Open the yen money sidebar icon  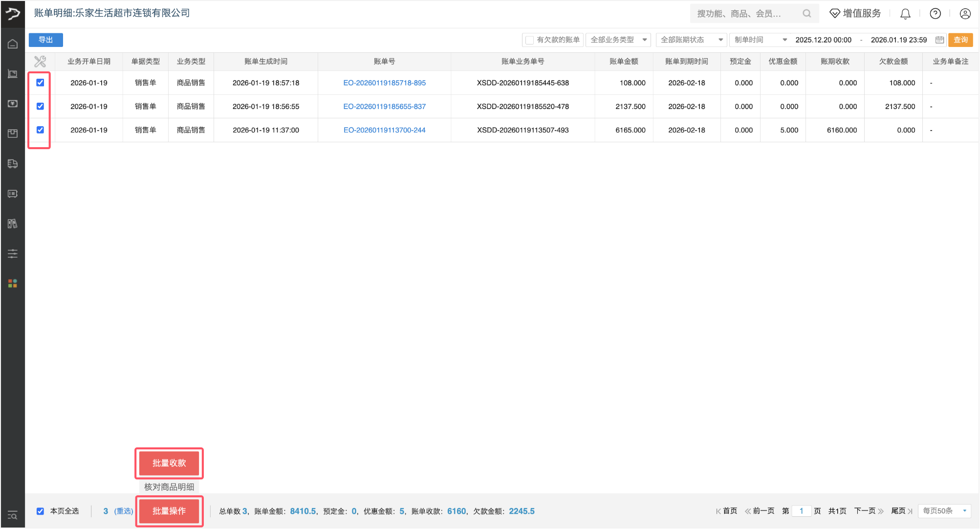pyautogui.click(x=13, y=104)
